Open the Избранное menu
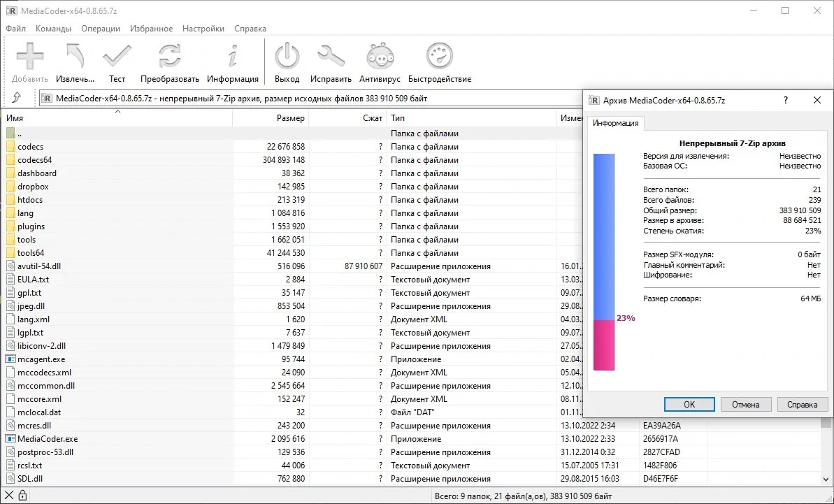This screenshot has width=834, height=504. (152, 29)
